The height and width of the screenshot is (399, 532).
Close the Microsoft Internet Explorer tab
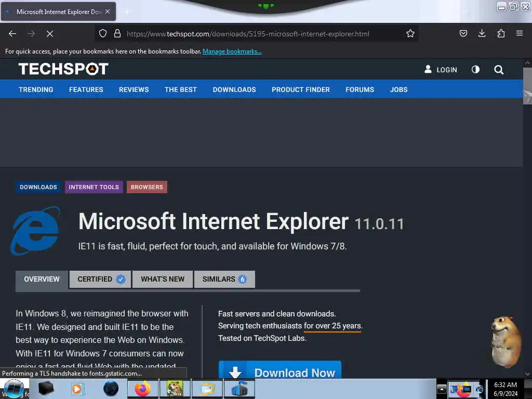pos(108,11)
